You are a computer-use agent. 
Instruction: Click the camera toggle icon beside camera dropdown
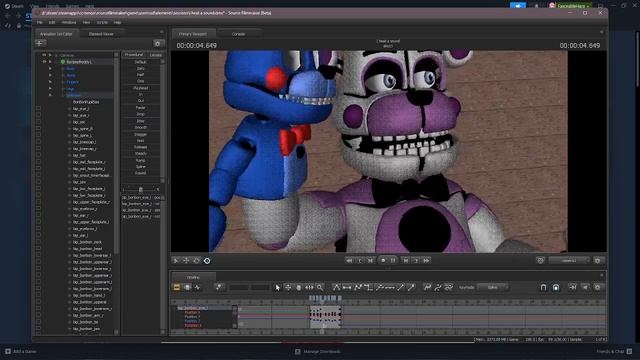(x=540, y=260)
